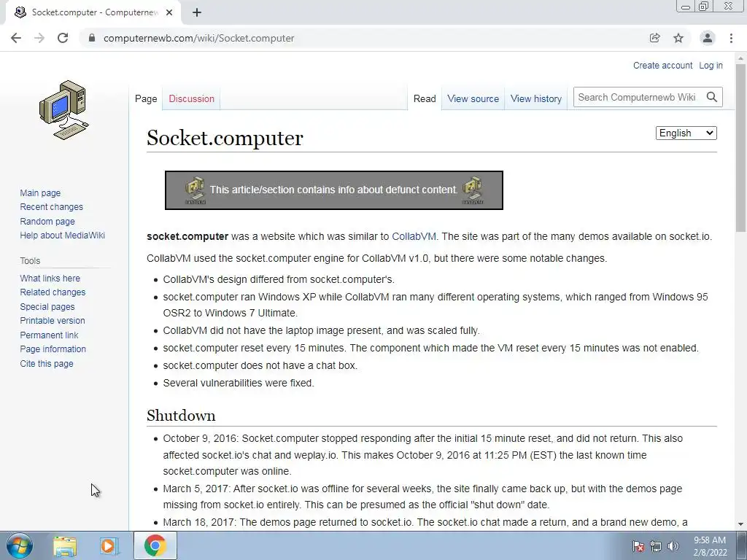Click the Socket.computer browser tab
The image size is (747, 560).
93,12
